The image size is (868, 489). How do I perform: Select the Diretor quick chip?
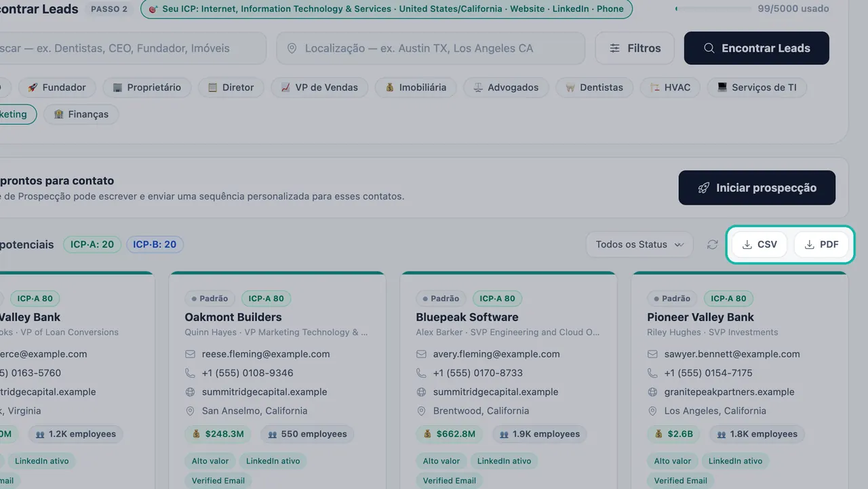coord(231,87)
